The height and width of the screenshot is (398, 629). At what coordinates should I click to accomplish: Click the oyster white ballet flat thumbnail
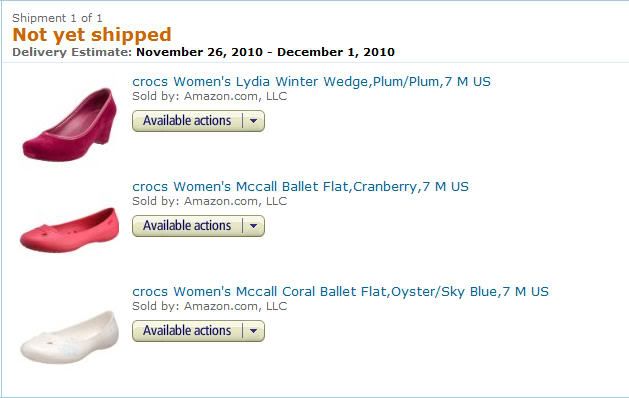(69, 337)
